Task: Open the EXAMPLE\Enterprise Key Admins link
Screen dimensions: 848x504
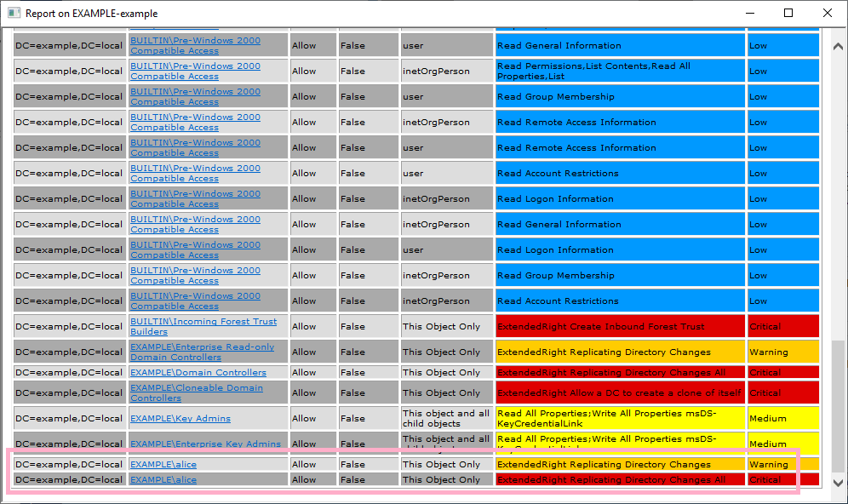Action: click(205, 444)
